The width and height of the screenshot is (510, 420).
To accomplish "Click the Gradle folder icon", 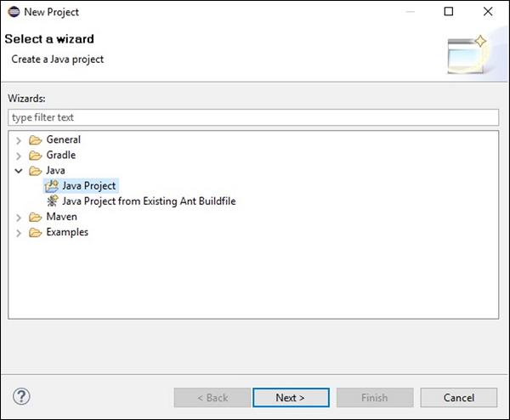I will tap(35, 156).
